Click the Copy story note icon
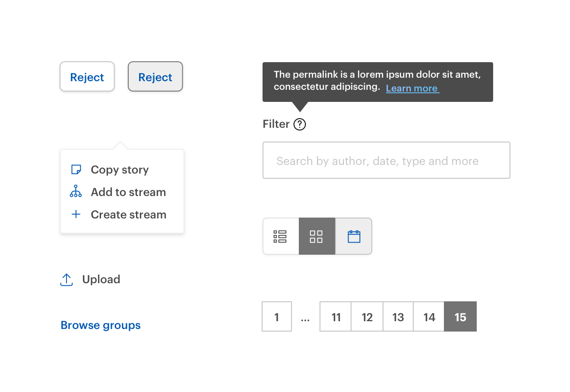Image resolution: width=570 pixels, height=392 pixels. [76, 170]
